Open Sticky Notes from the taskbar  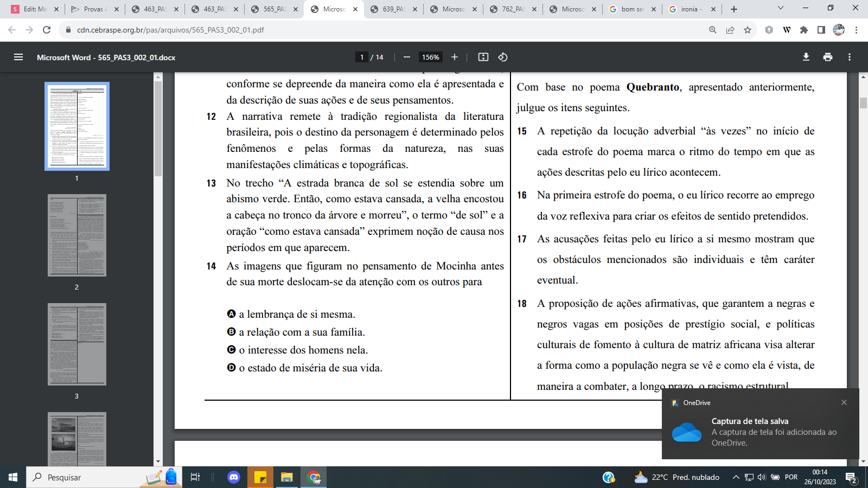(260, 477)
